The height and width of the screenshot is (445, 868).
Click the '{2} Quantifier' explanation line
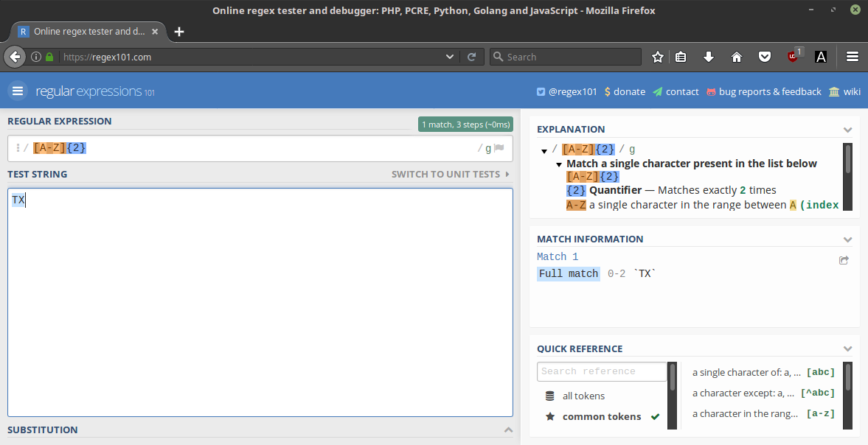(x=671, y=190)
